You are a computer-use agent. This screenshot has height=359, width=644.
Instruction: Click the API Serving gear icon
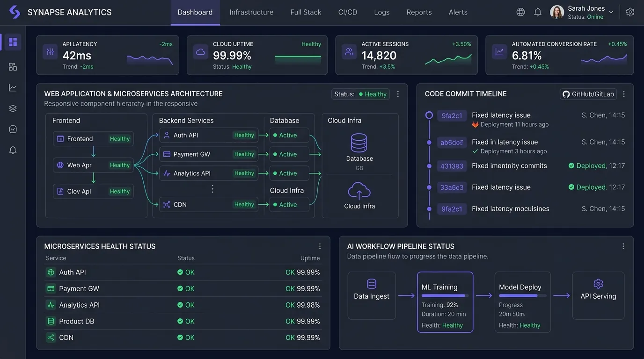598,284
